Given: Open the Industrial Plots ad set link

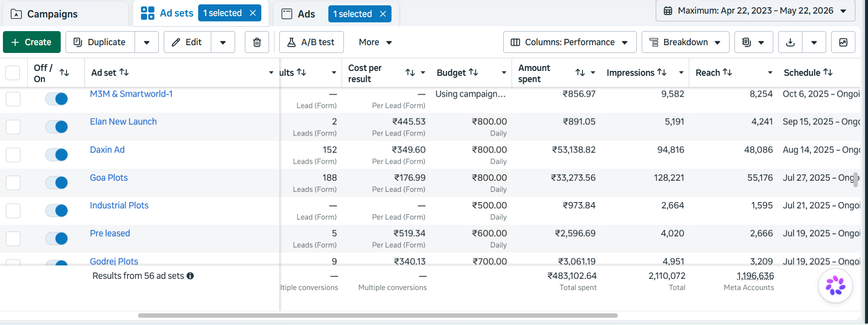Looking at the screenshot, I should tap(119, 205).
